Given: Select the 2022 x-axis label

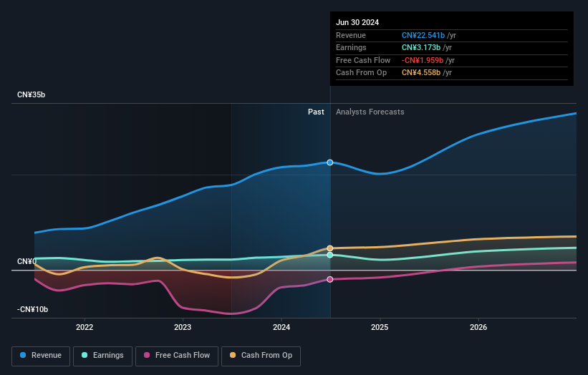Looking at the screenshot, I should point(85,328).
